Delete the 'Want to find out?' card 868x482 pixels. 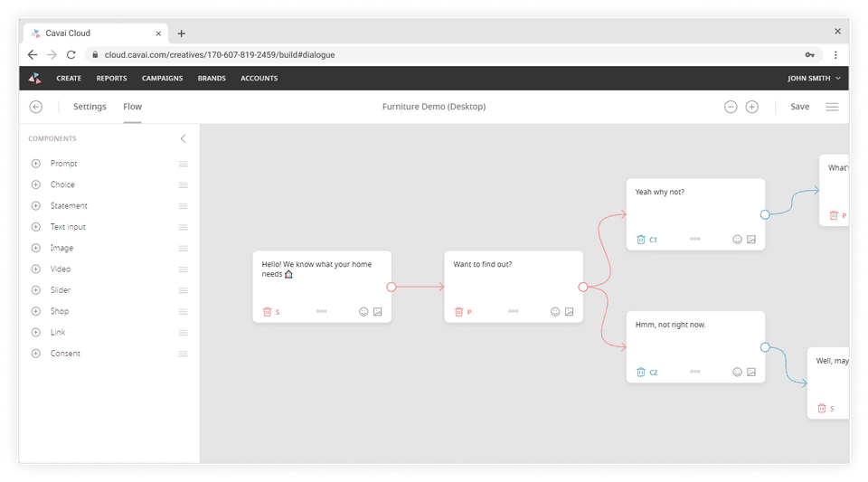tap(459, 312)
